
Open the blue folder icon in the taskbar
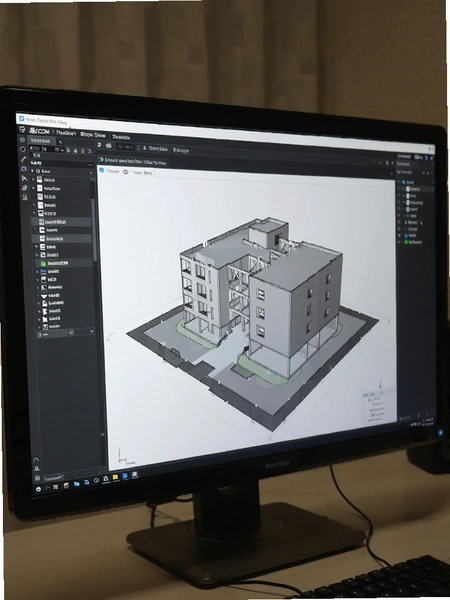coord(77,484)
